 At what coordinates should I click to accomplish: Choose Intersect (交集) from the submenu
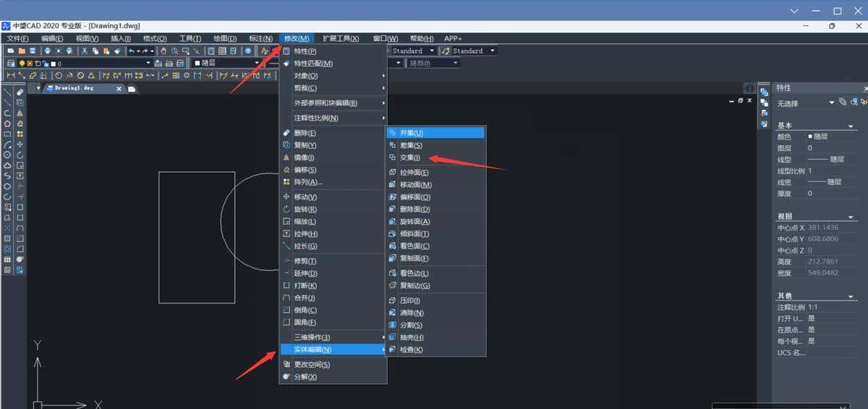pyautogui.click(x=409, y=158)
